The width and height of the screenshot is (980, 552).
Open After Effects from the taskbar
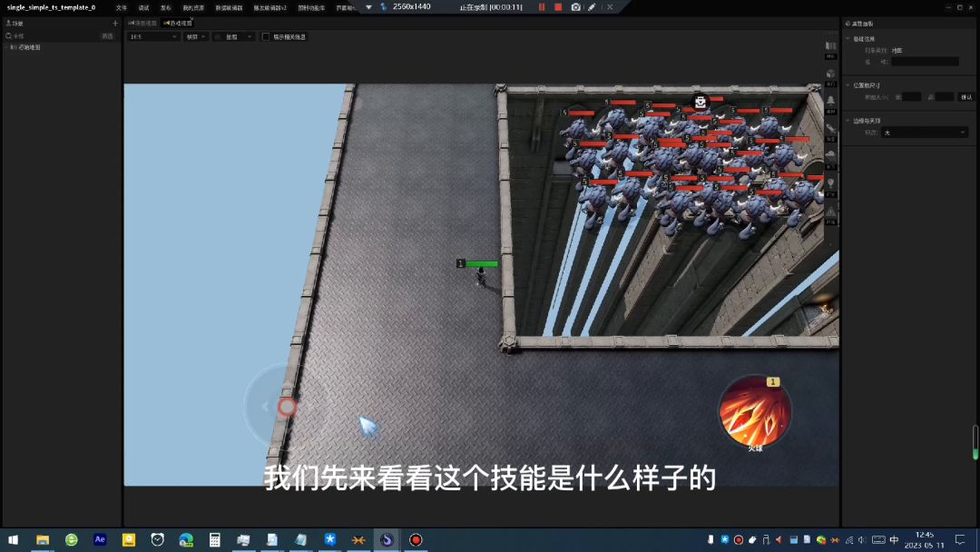pos(100,539)
